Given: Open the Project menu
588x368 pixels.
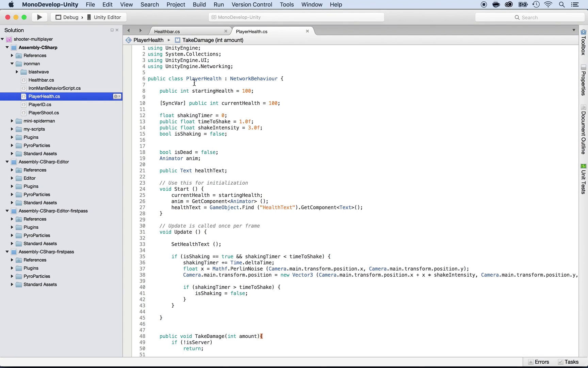Looking at the screenshot, I should [176, 4].
